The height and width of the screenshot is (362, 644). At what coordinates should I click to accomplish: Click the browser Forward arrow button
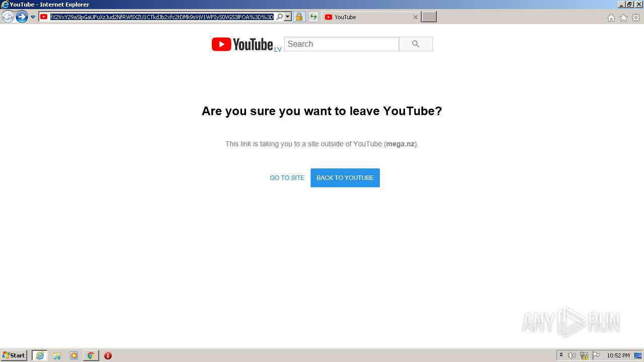click(x=22, y=17)
